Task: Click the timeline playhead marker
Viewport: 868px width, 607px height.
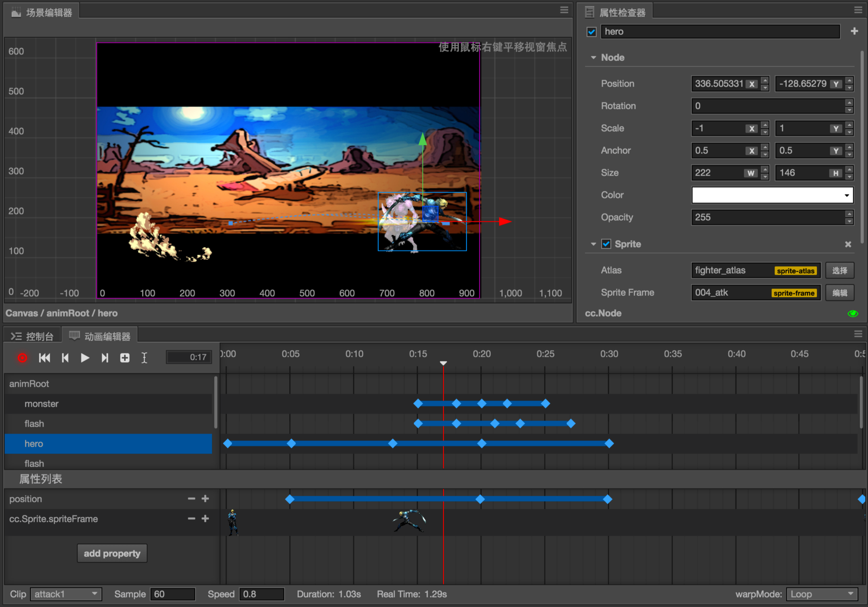Action: pos(443,363)
